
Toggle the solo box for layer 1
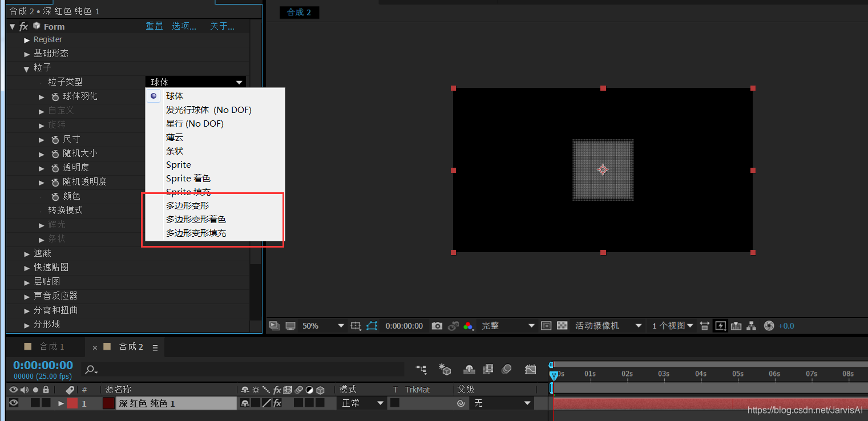pos(35,403)
